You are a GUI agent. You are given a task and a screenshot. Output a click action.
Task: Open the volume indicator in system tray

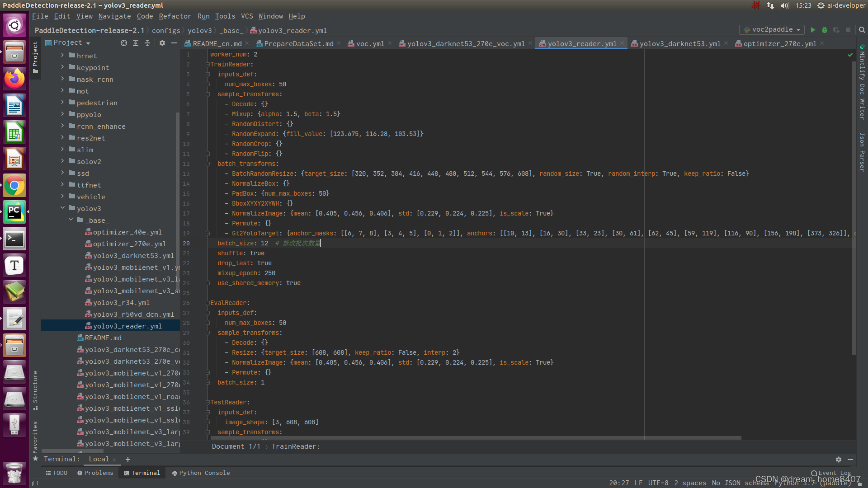(x=784, y=5)
